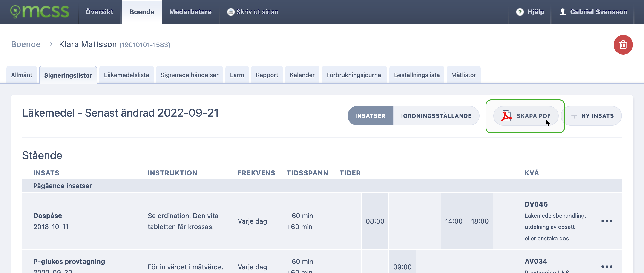
Task: Select the Mätlistor tab
Action: (x=463, y=75)
